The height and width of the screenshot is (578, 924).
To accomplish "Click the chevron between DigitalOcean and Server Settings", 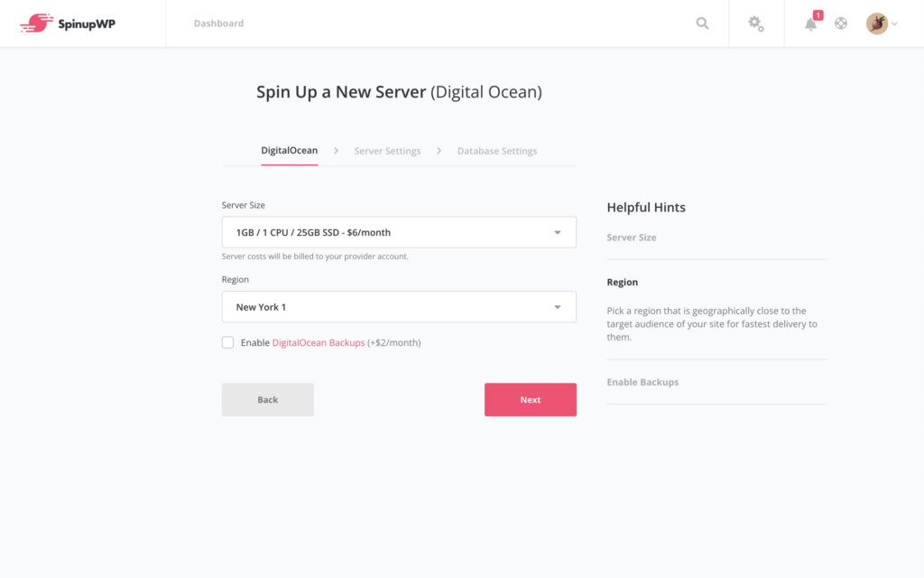I will 335,151.
